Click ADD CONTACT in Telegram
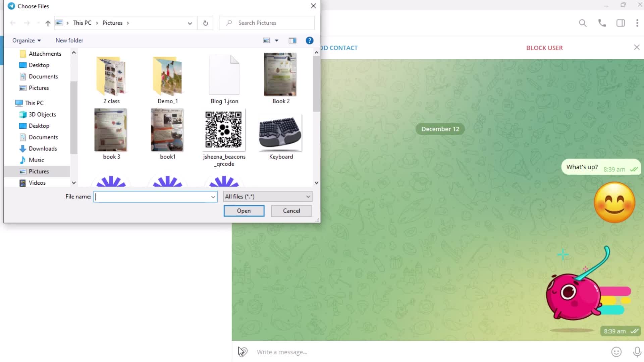The width and height of the screenshot is (644, 362). (x=339, y=48)
